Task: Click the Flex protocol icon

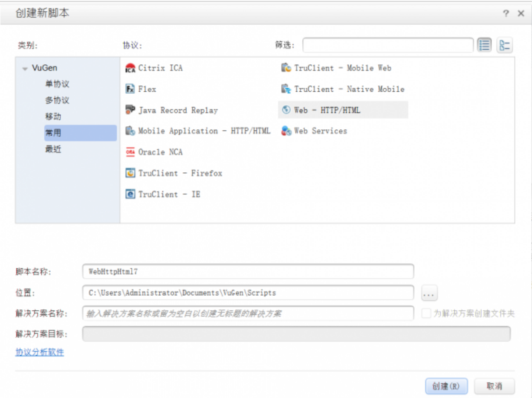Action: click(130, 89)
